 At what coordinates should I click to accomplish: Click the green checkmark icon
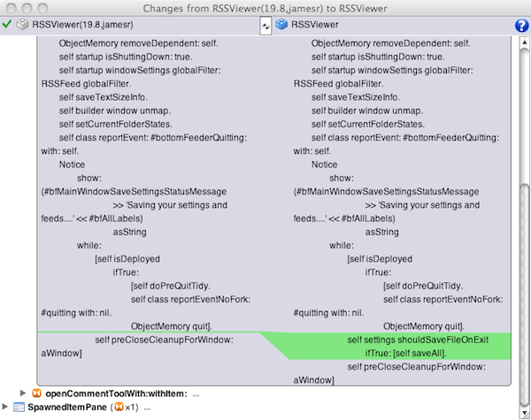pyautogui.click(x=6, y=25)
